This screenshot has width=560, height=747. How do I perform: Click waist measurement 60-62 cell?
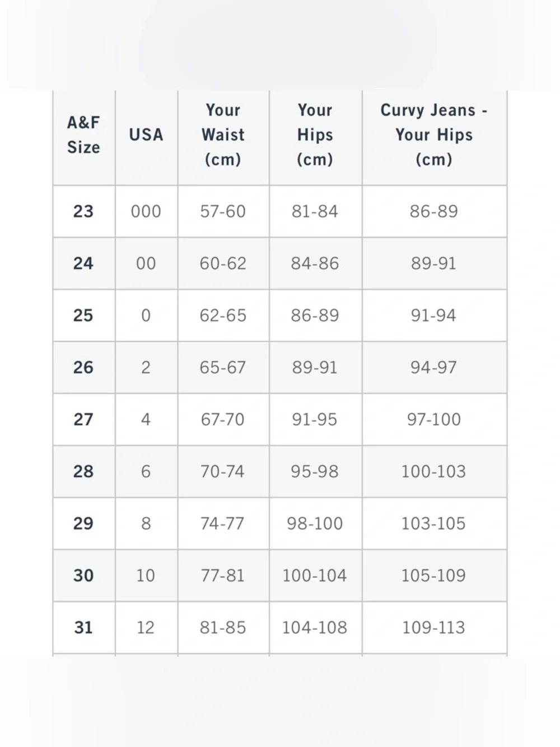(223, 263)
